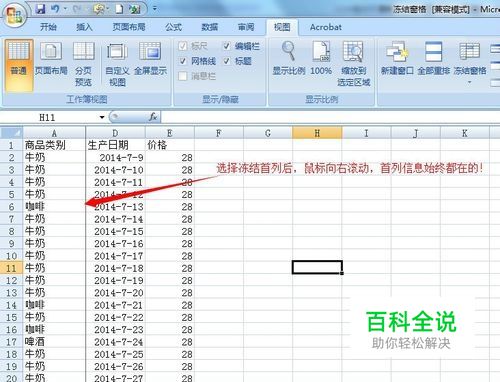Viewport: 500px width, 382px height.
Task: Toggle Ruler (标尺) checkbox
Action: point(183,46)
